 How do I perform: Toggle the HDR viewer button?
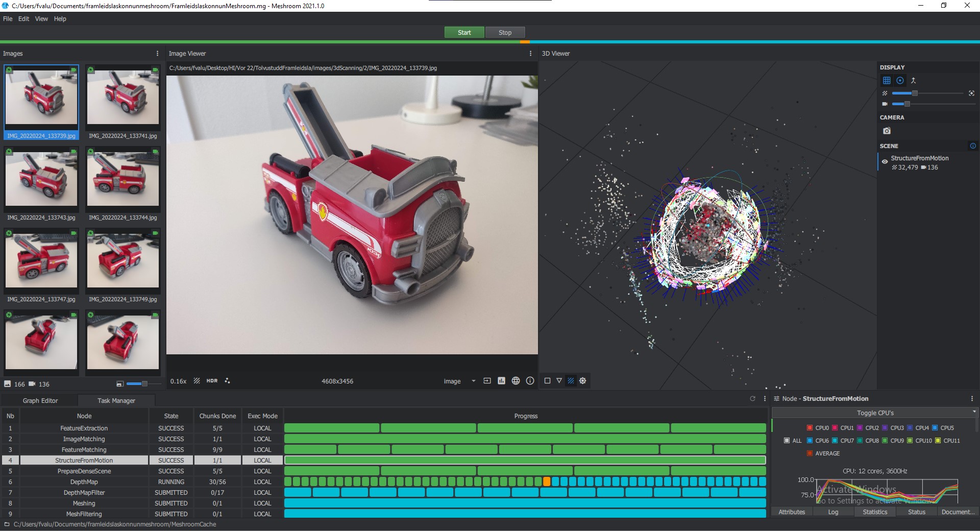click(x=212, y=381)
